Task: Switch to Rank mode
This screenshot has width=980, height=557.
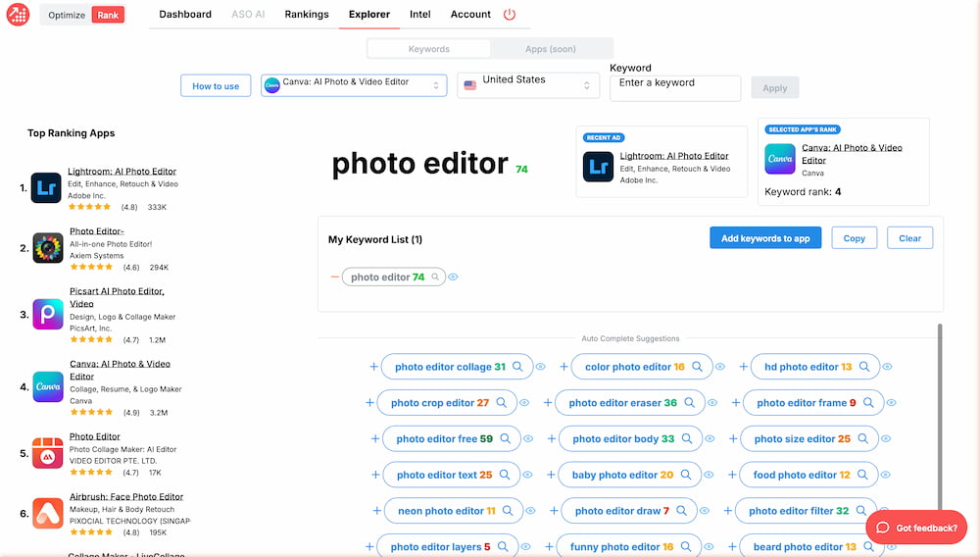Action: click(108, 15)
